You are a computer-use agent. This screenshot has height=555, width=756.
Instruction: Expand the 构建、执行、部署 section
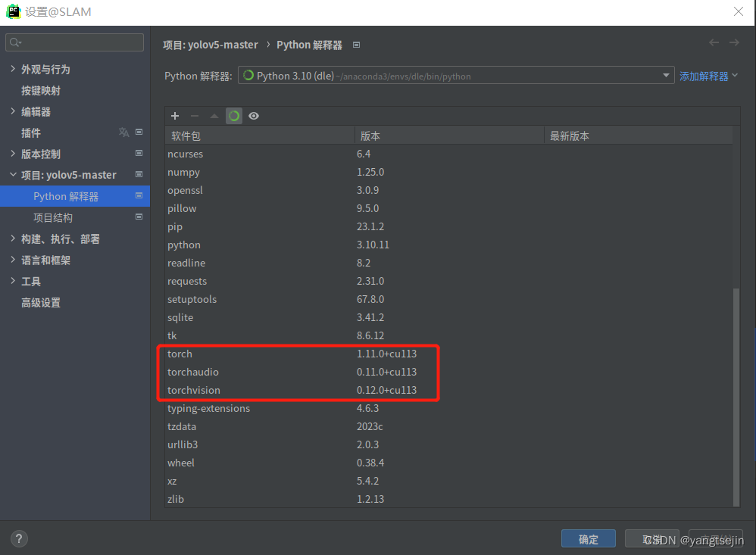(x=13, y=239)
